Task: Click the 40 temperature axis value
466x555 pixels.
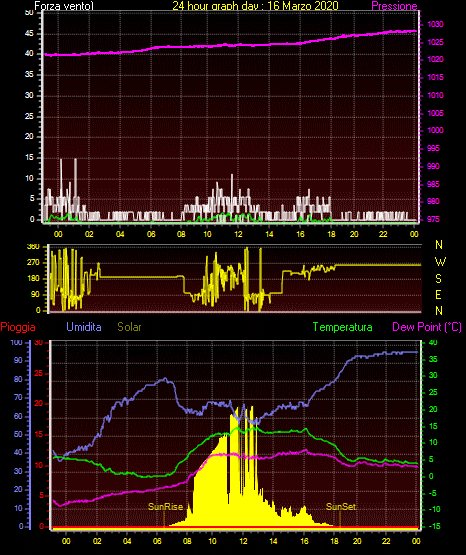Action: (x=433, y=342)
